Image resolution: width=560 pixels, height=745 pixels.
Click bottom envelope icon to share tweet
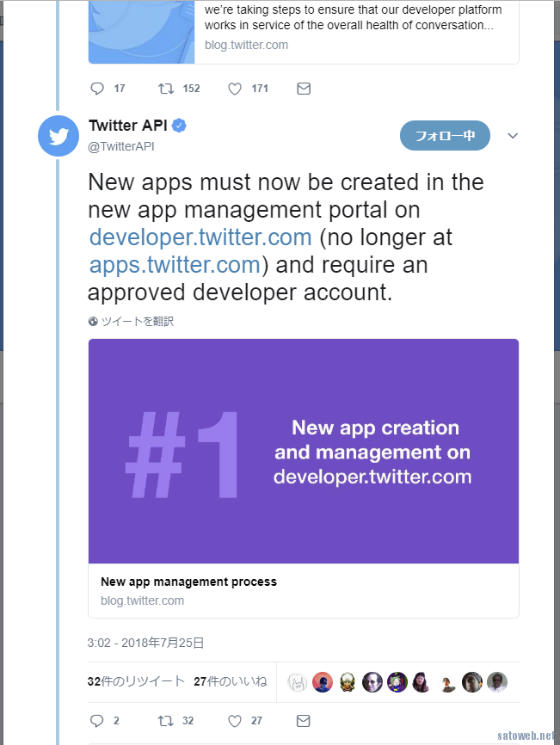coord(303,721)
